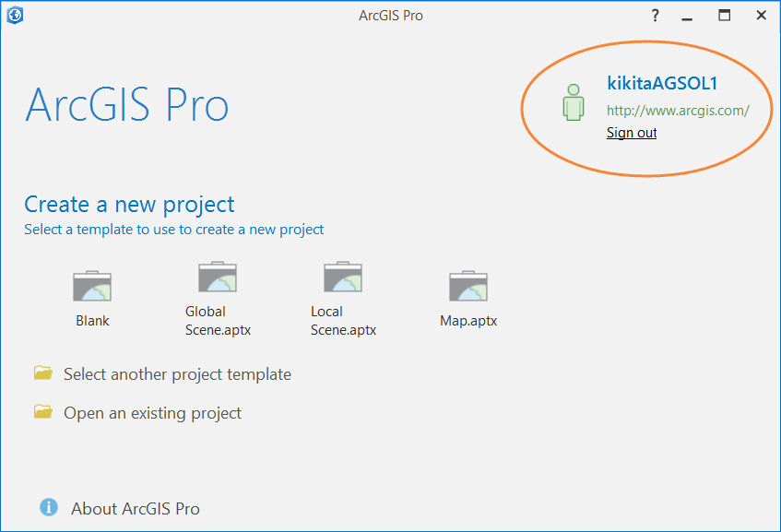The image size is (781, 532).
Task: Minimize the ArcGIS Pro start window
Action: click(x=687, y=18)
